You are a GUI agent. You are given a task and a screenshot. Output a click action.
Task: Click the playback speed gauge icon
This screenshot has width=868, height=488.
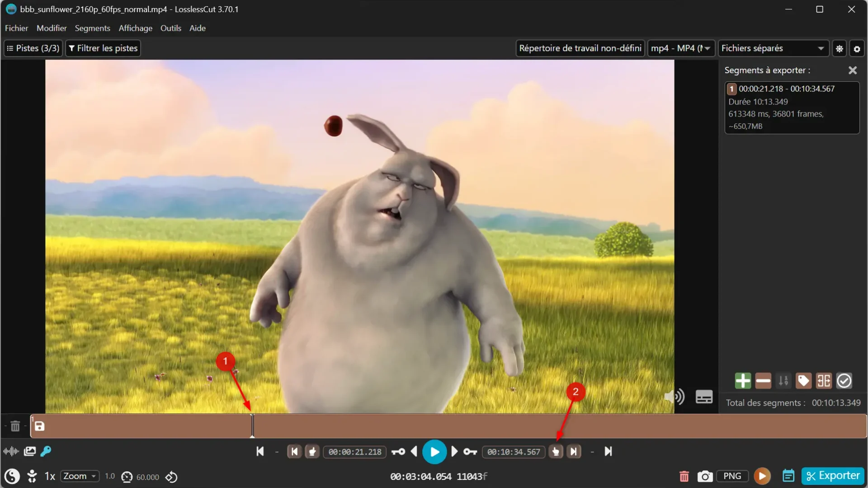pos(127,477)
